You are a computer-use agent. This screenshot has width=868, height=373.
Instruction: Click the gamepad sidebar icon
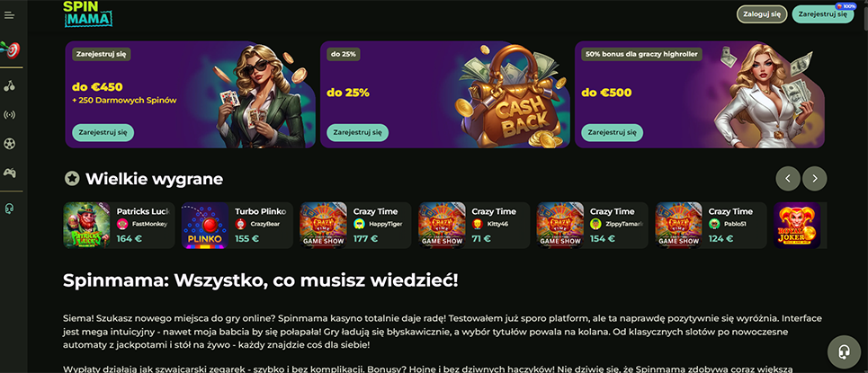(9, 173)
